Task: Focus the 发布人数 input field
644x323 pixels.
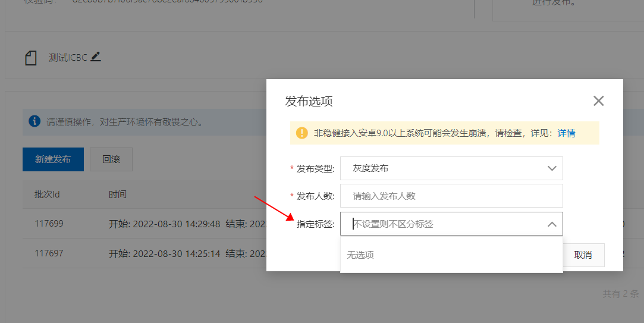Action: coord(451,196)
